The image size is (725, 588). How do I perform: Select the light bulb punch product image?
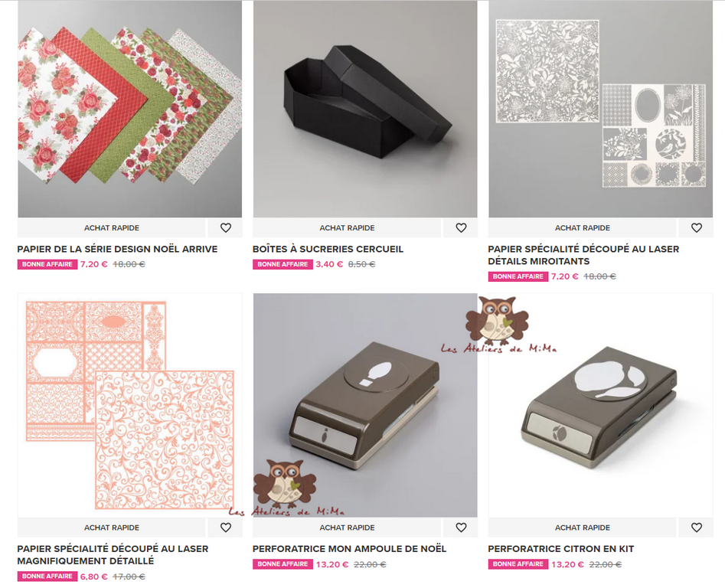[365, 405]
